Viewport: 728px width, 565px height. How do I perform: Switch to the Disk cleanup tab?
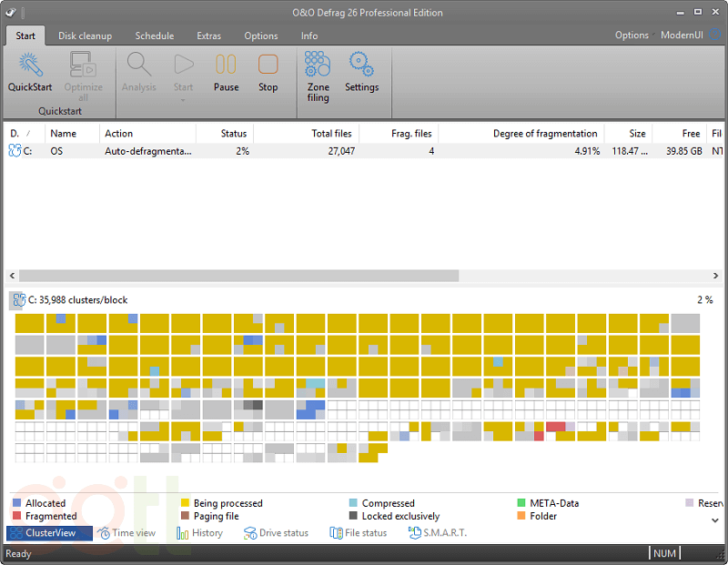(x=85, y=35)
